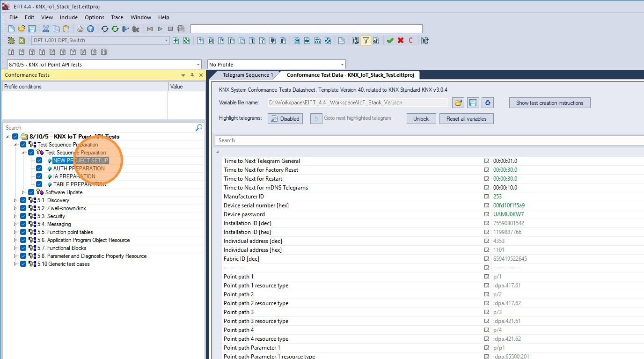Open the Trace menu

click(x=117, y=17)
